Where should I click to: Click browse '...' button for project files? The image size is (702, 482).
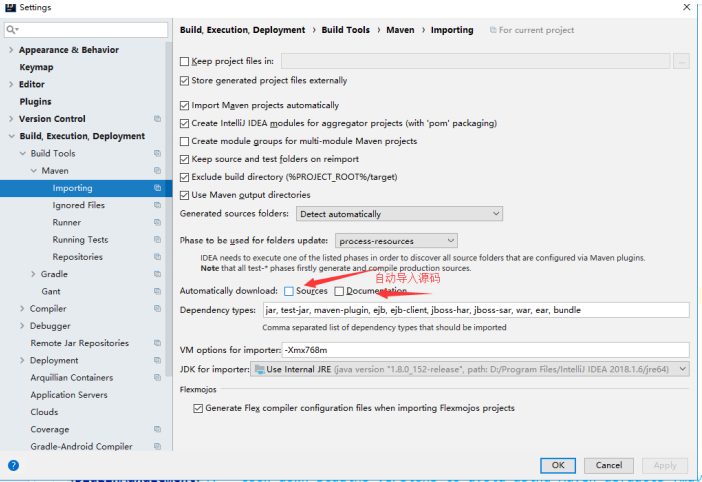click(x=681, y=61)
